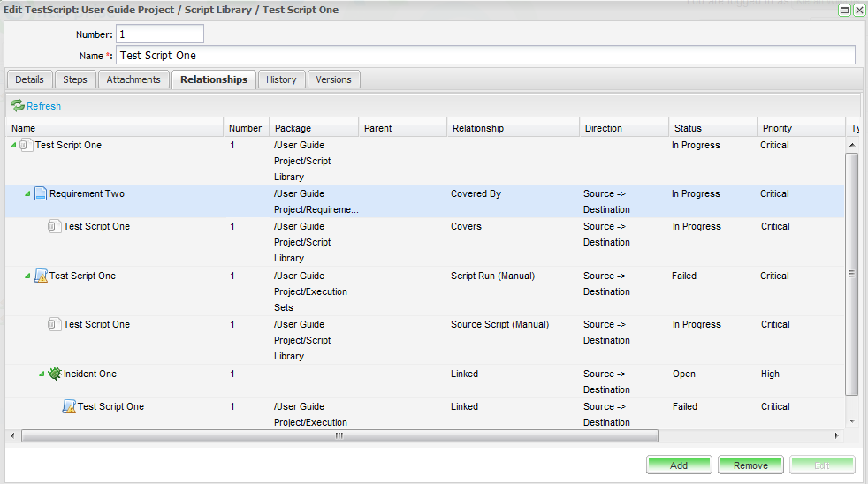
Task: Open the History tab
Action: coord(281,79)
